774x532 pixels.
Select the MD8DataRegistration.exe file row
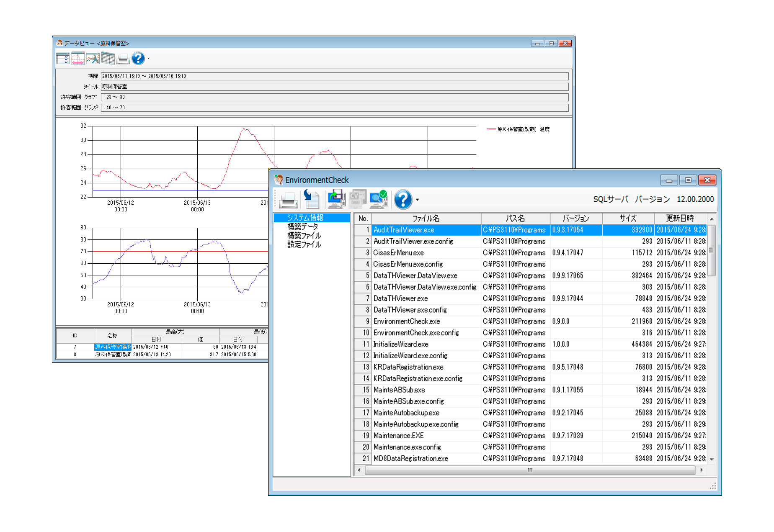pos(531,458)
